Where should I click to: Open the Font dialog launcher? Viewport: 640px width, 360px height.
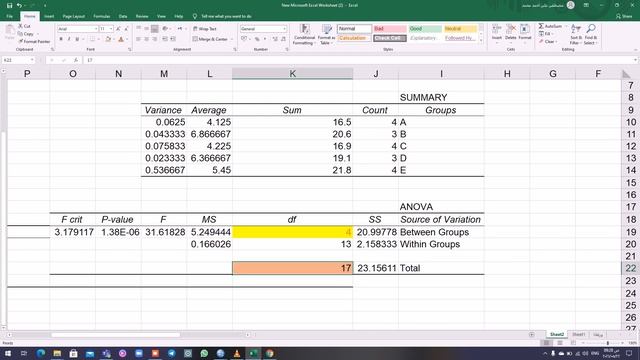pos(130,49)
